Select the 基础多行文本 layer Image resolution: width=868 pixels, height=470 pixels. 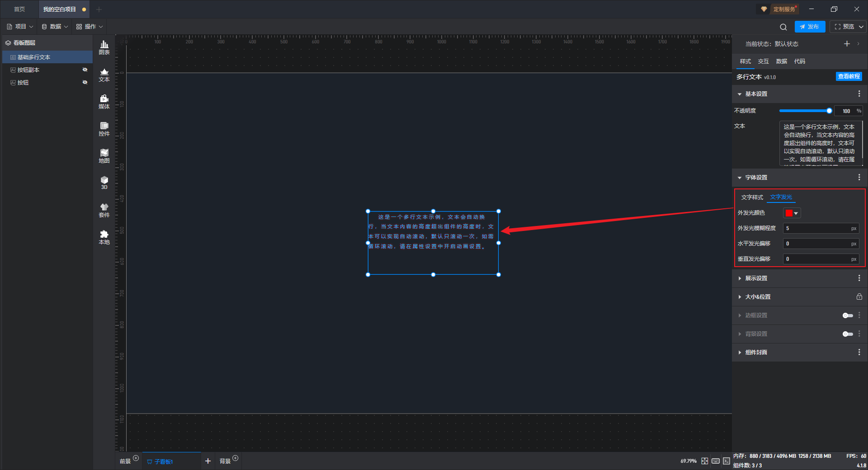[x=47, y=57]
